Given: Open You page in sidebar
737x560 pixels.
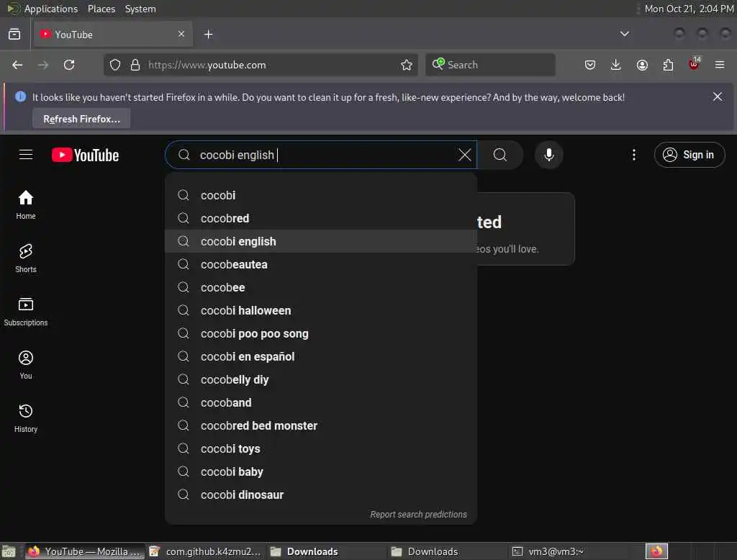Looking at the screenshot, I should (x=26, y=364).
